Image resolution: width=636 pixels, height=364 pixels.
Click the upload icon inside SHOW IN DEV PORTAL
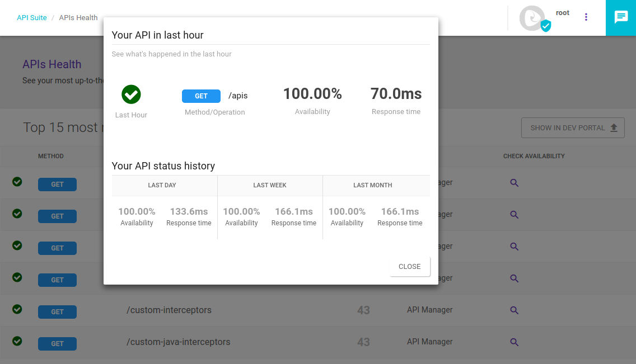click(x=615, y=127)
